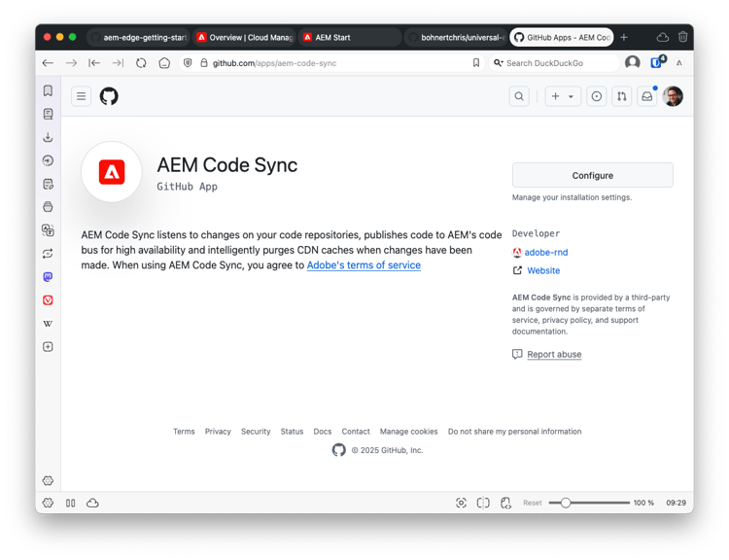Open the password manager extension
Image resolution: width=729 pixels, height=560 pixels.
pyautogui.click(x=657, y=62)
